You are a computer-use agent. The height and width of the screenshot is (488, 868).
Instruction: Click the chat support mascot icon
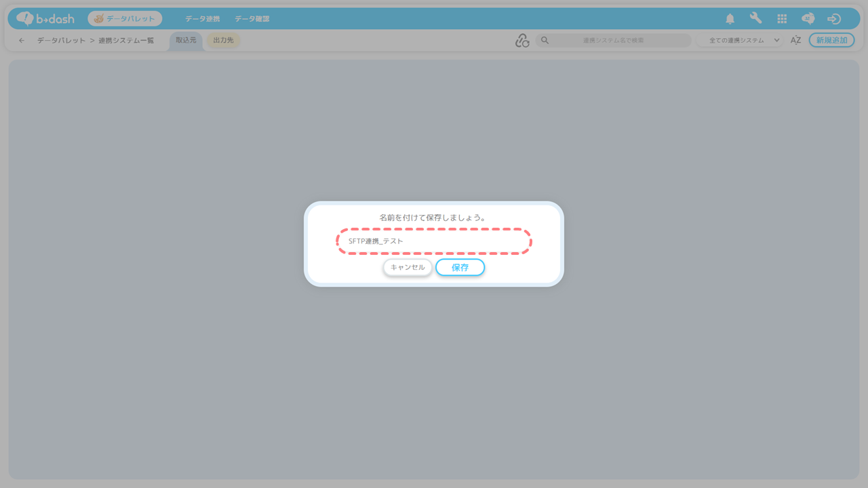point(808,19)
